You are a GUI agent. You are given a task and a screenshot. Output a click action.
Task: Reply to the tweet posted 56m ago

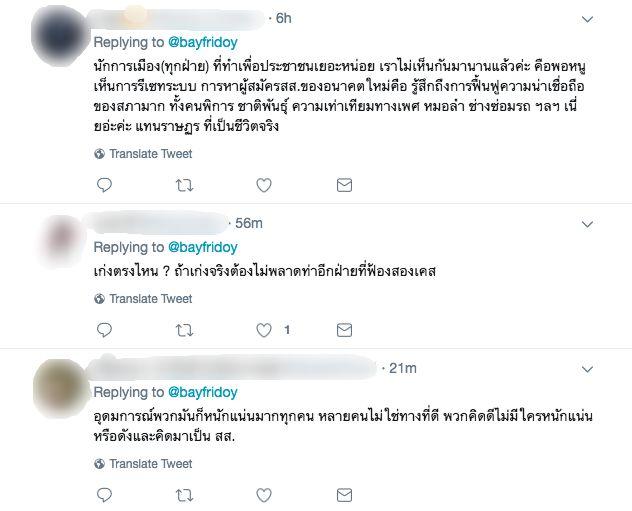point(107,329)
